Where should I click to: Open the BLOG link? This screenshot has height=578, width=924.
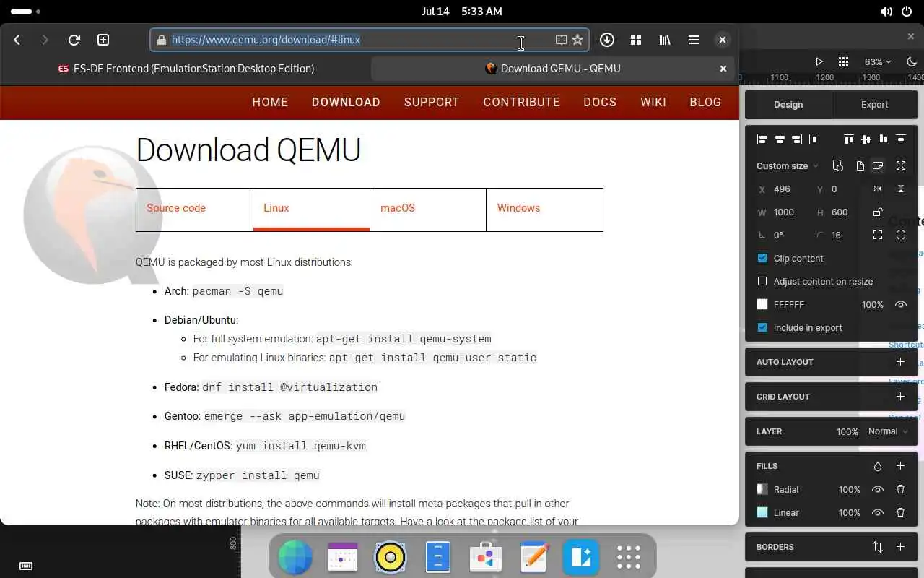click(x=705, y=102)
